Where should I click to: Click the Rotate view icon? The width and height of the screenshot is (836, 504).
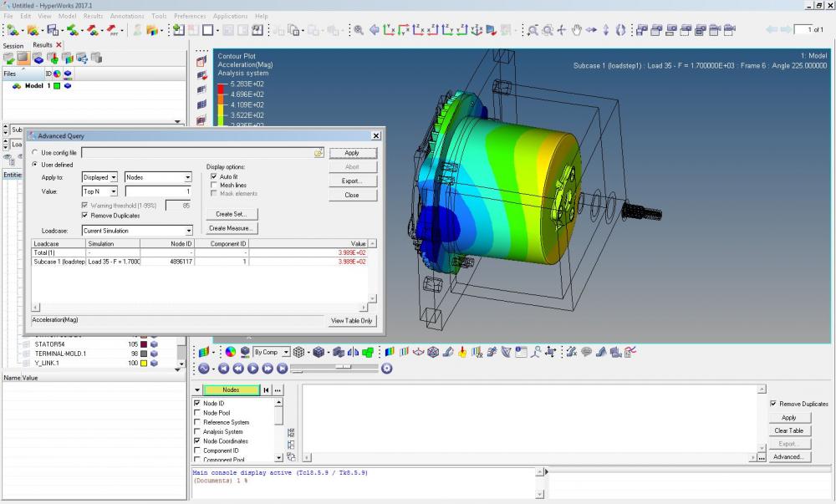tap(620, 30)
